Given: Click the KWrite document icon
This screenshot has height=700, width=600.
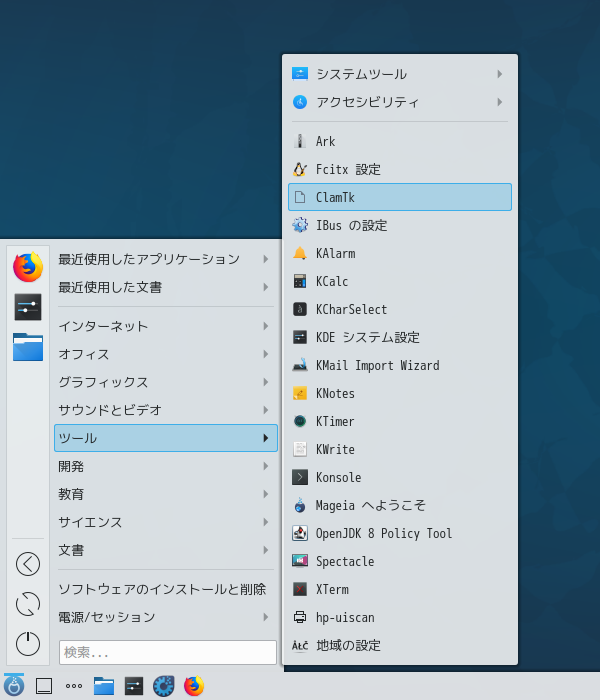Looking at the screenshot, I should pos(300,449).
